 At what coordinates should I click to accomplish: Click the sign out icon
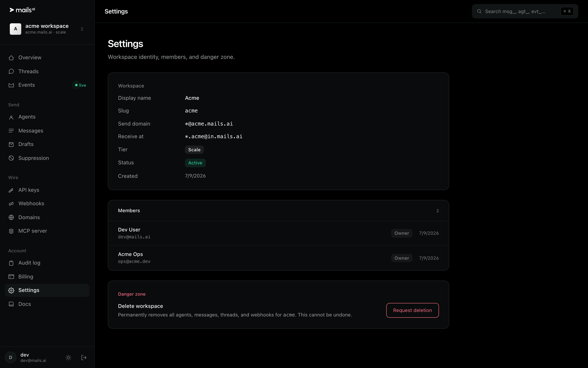pyautogui.click(x=84, y=358)
